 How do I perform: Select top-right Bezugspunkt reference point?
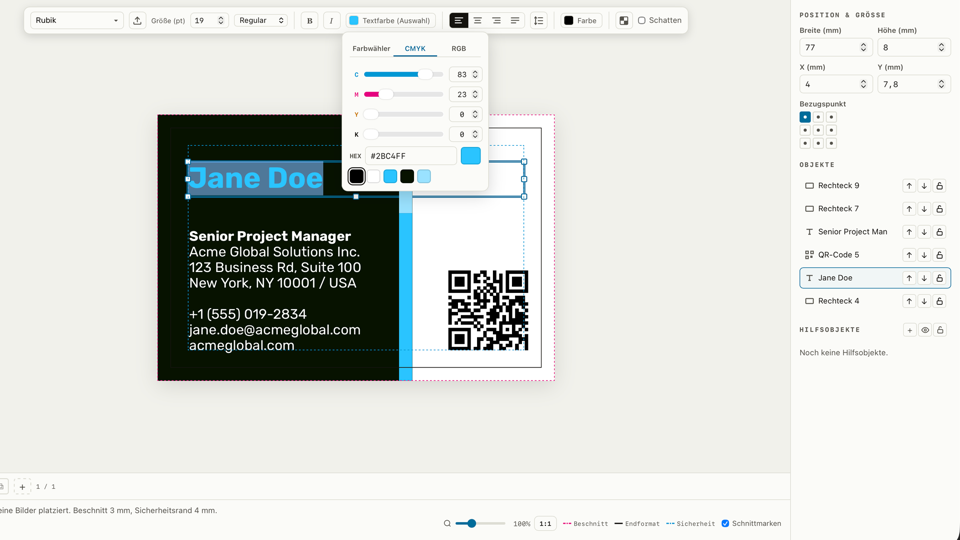(x=831, y=117)
